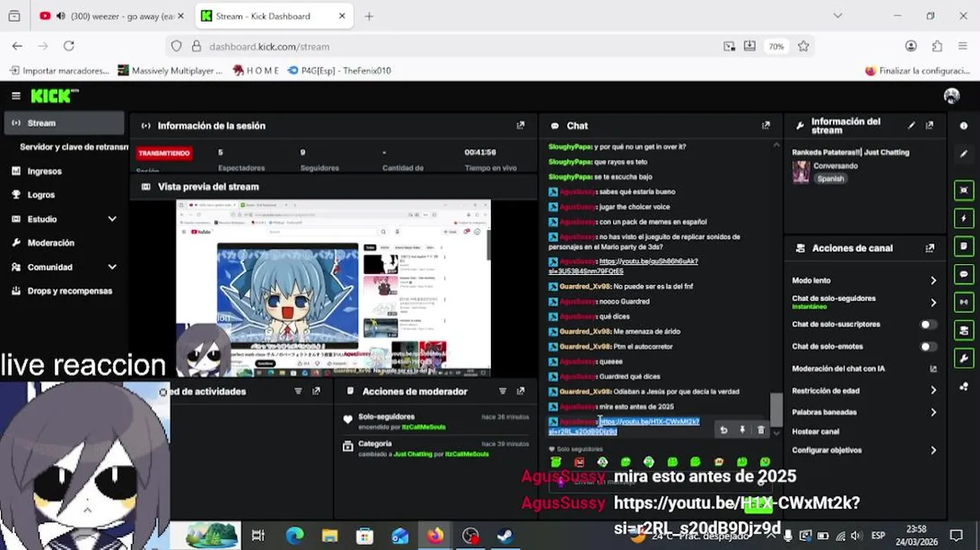Filter the Acciones de moderador list
Image resolution: width=980 pixels, height=550 pixels.
(x=502, y=391)
